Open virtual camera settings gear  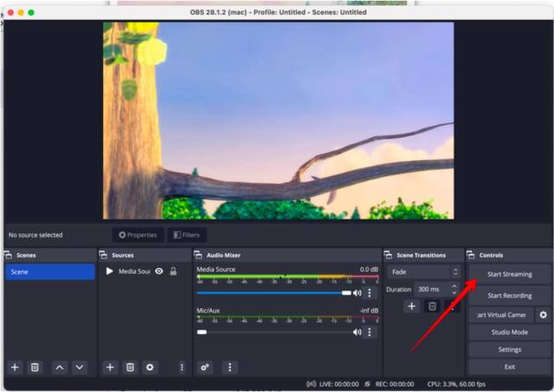click(544, 314)
